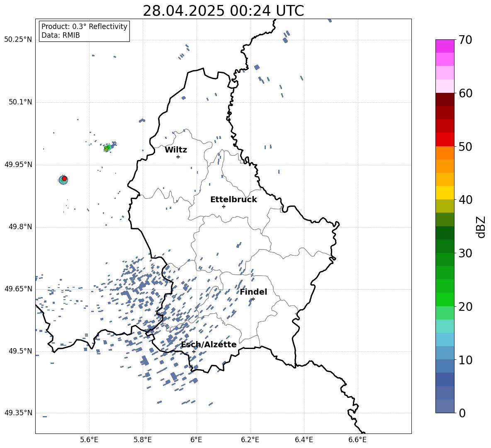Viewport: 491px width, 448px height.
Task: Click the 50.1°N latitude label
Action: tap(20, 102)
